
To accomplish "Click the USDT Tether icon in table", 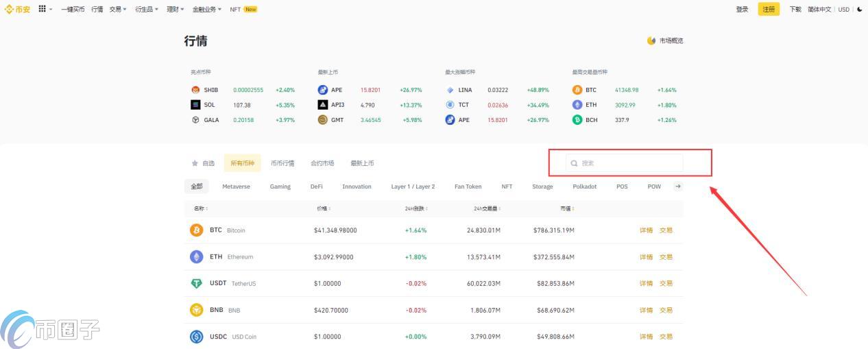I will (197, 283).
